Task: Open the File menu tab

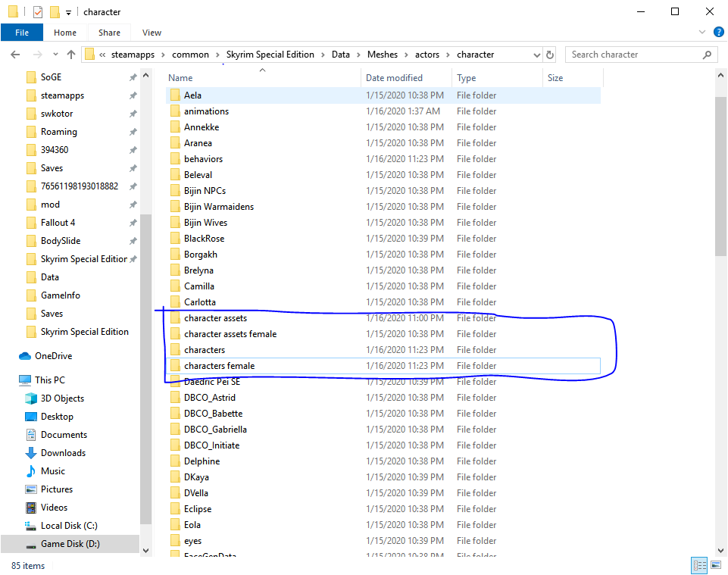Action: tap(22, 33)
